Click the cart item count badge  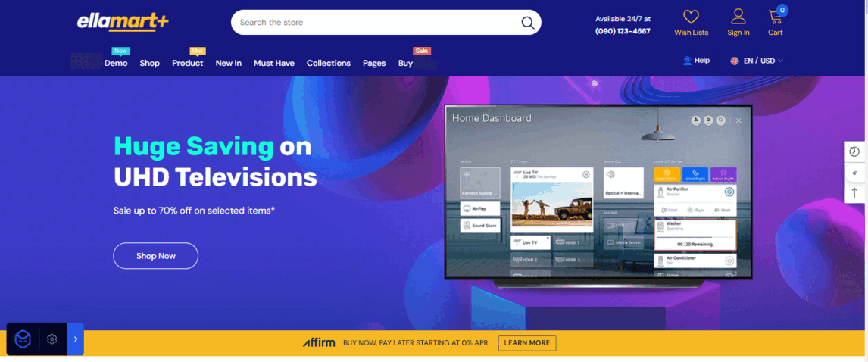[782, 10]
